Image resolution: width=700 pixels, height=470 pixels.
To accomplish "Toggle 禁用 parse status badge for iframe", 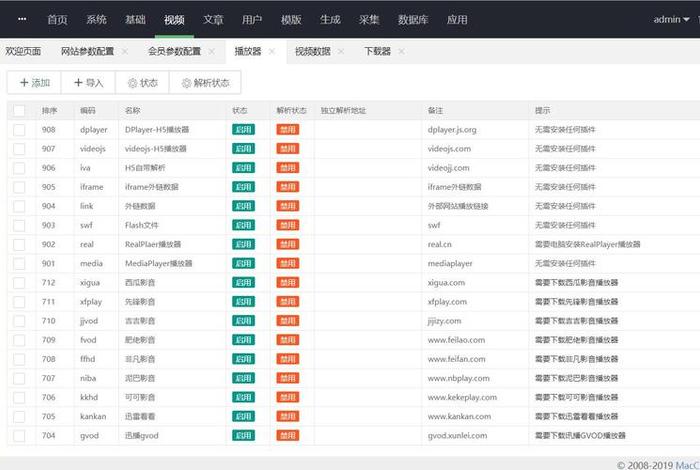I will click(x=288, y=187).
